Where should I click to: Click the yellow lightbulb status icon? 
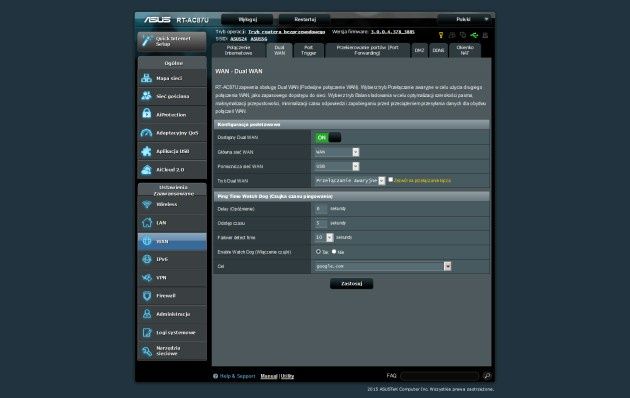[441, 35]
